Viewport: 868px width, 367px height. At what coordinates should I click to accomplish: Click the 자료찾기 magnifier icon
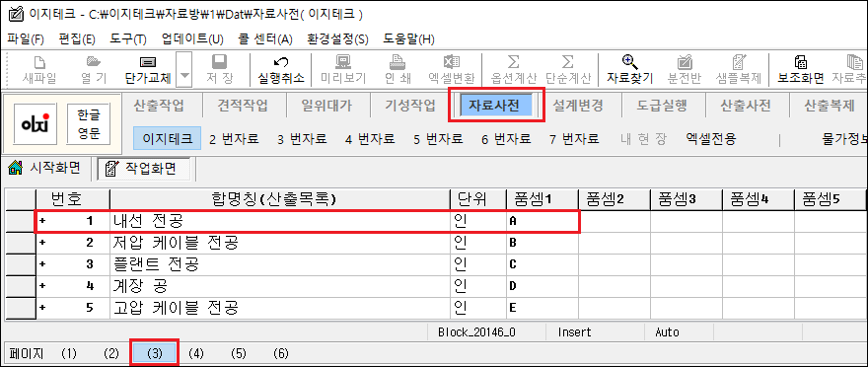pos(630,61)
